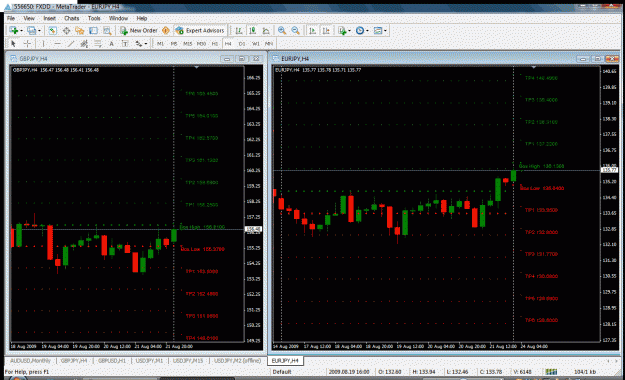
Task: Switch timeframe to M1
Action: [x=160, y=43]
